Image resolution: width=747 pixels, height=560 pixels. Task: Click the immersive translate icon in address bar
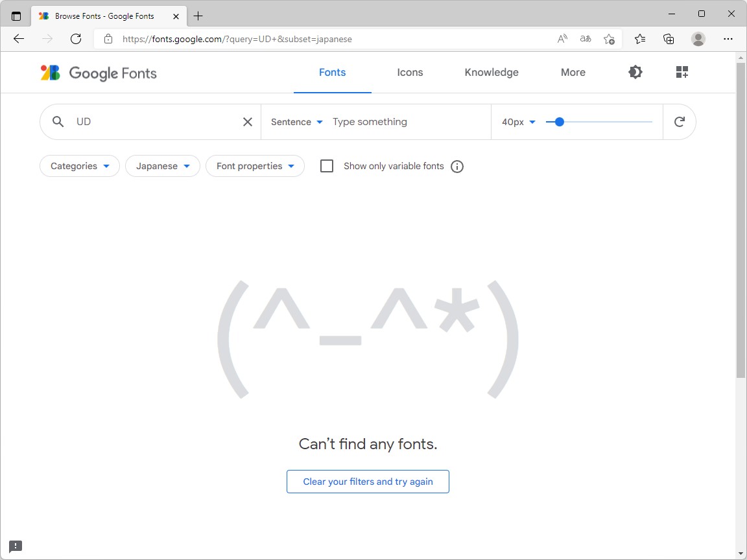point(585,39)
